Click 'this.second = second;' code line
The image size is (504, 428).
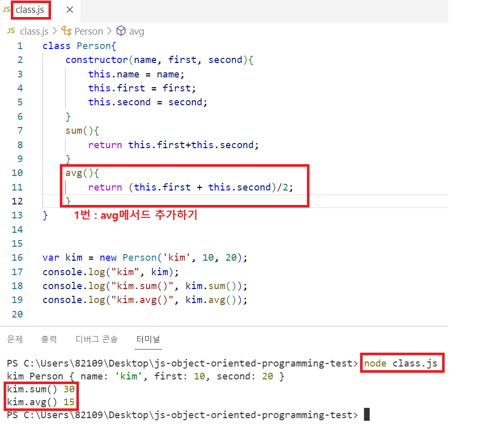coord(148,102)
